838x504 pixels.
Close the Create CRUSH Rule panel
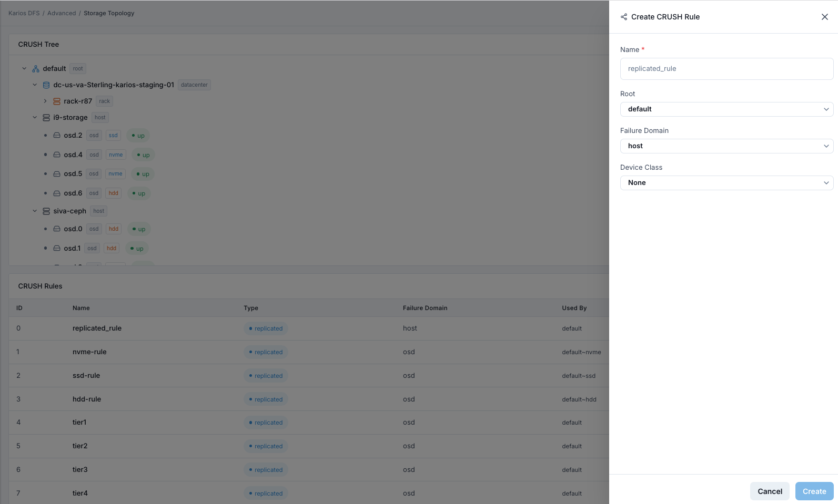pos(824,17)
